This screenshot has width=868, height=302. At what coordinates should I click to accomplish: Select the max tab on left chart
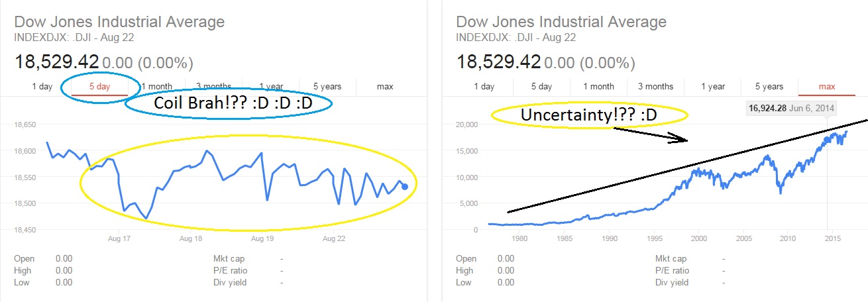coord(384,87)
